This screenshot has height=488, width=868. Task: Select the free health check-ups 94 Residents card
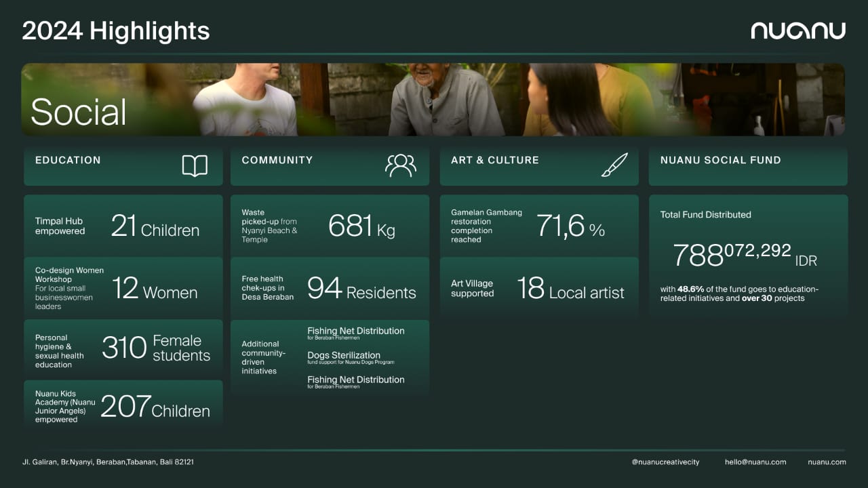click(x=330, y=288)
